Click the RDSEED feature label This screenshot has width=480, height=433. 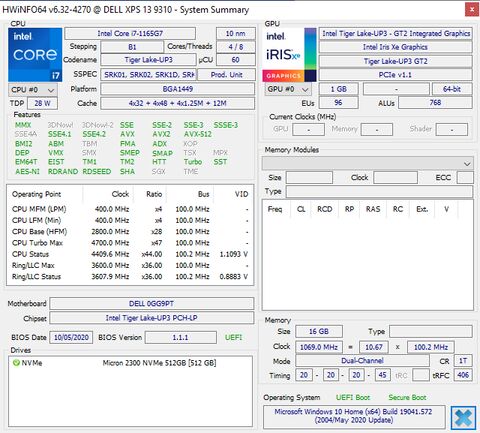tap(97, 172)
